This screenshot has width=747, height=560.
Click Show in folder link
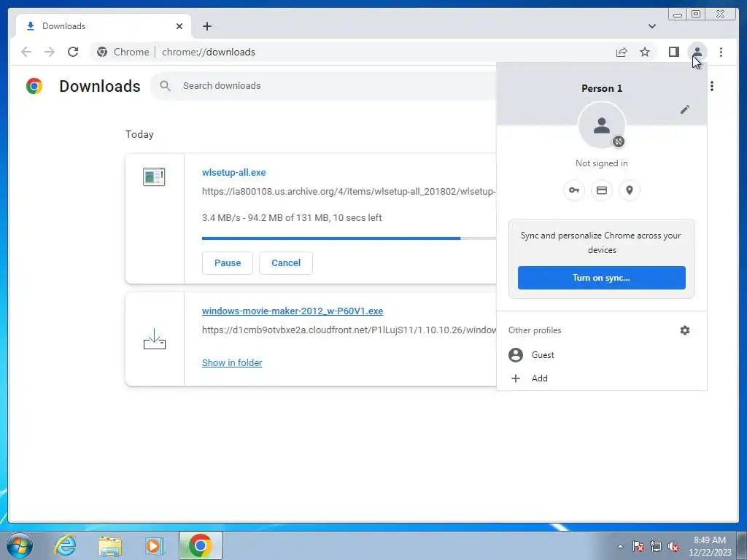232,363
